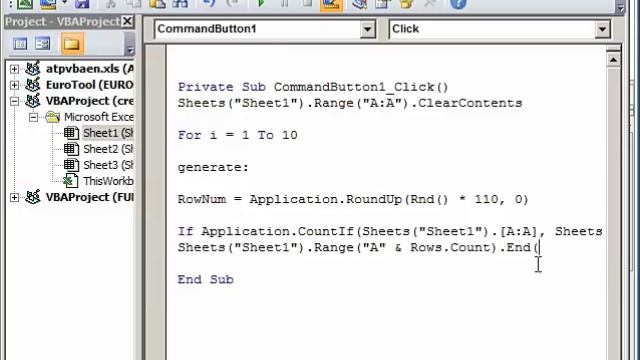Collapse the Microsoft Excel Objects folder
Viewport: 640px width, 360px height.
pos(33,117)
